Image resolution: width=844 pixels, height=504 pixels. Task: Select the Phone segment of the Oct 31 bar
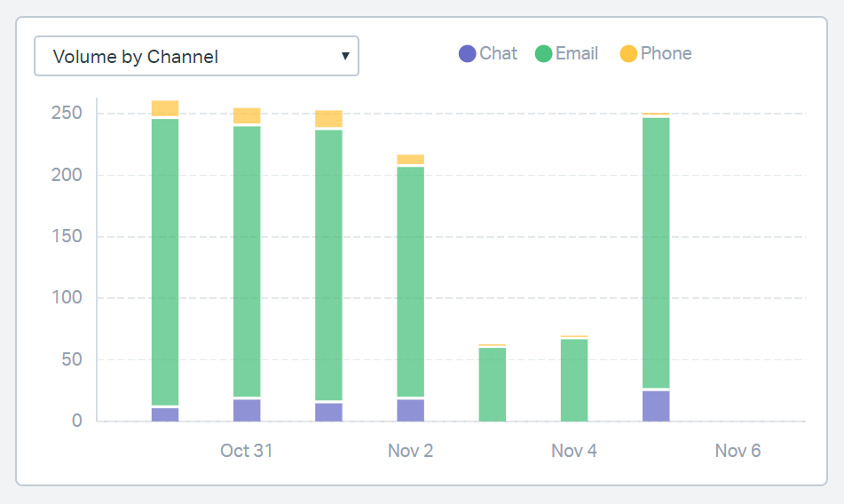point(247,116)
